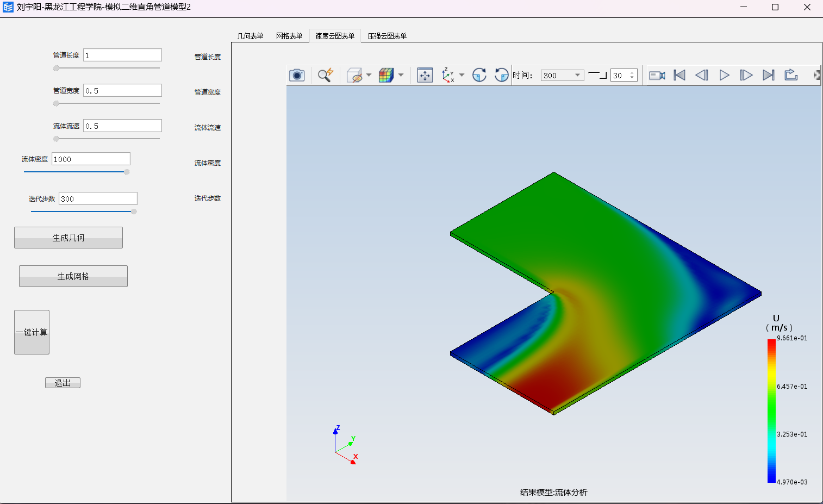Open the axis orientation dropdown arrow
Image resolution: width=823 pixels, height=504 pixels.
(462, 75)
